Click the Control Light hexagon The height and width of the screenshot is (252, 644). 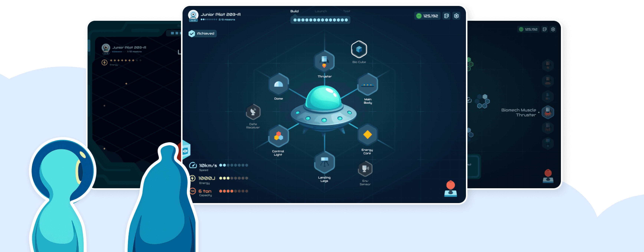coord(278,136)
